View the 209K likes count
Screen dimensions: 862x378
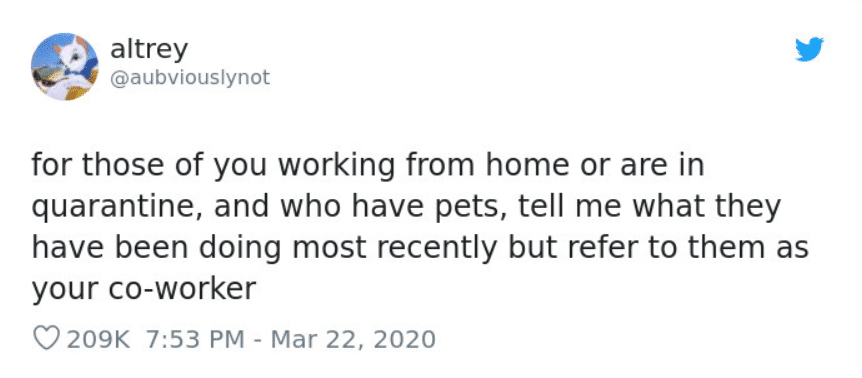coord(98,339)
